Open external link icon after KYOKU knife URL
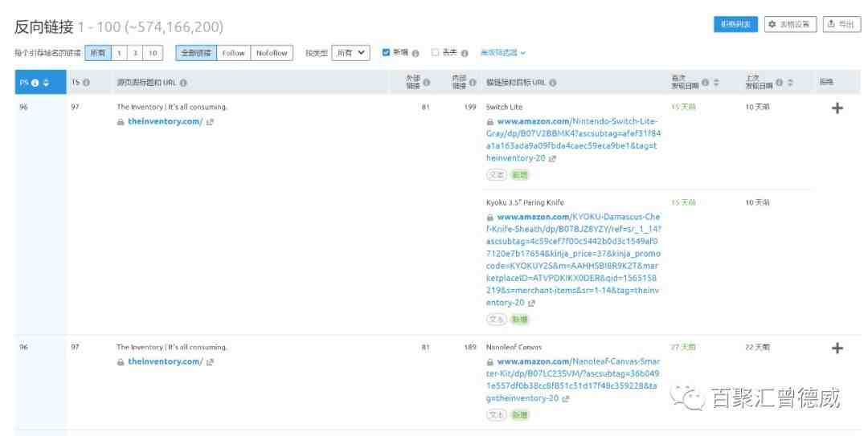This screenshot has width=868, height=436. [x=531, y=304]
